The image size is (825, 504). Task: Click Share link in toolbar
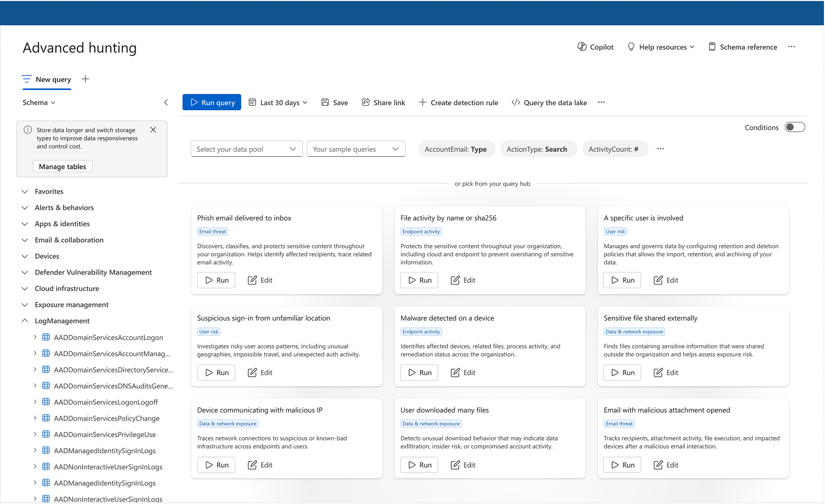coord(383,103)
